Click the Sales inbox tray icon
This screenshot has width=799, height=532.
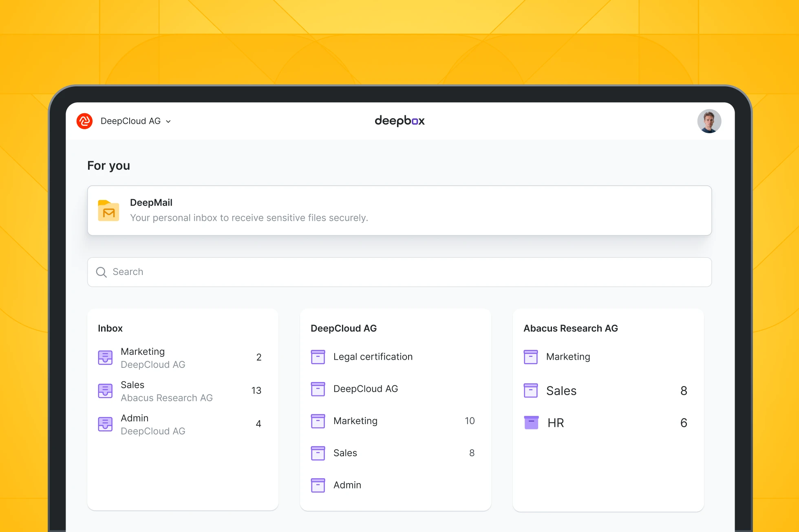pyautogui.click(x=105, y=391)
